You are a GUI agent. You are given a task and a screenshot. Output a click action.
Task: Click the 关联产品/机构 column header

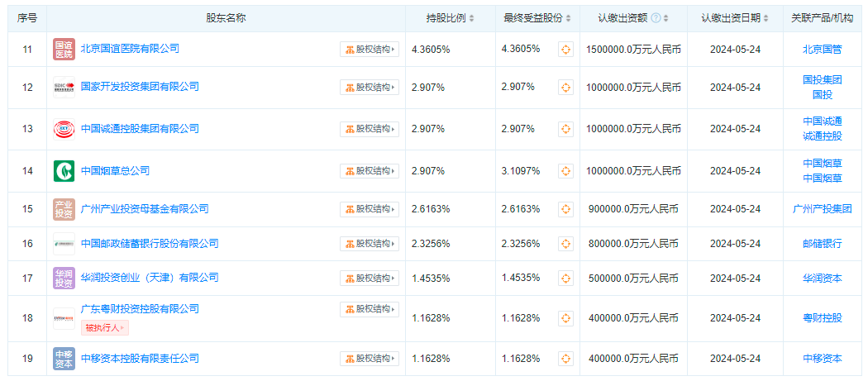[x=822, y=18]
